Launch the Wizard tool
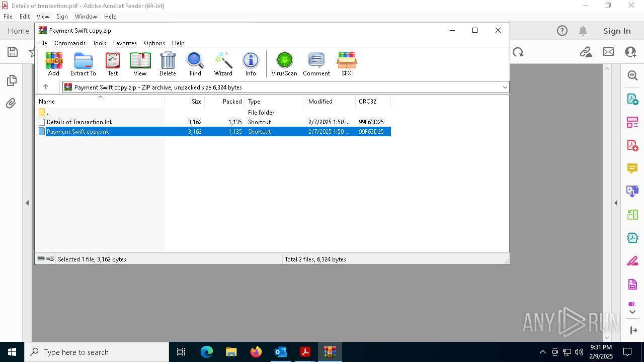The width and height of the screenshot is (644, 362). click(223, 64)
